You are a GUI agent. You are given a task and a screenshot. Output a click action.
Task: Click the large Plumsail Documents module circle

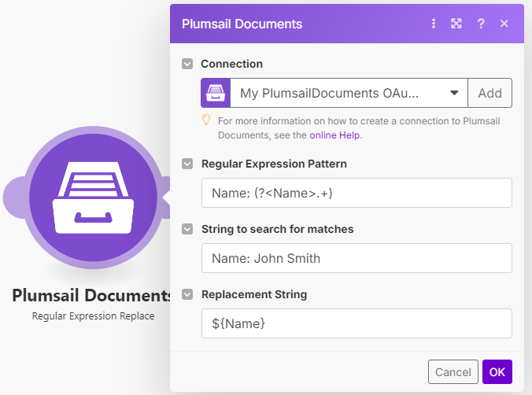point(94,197)
